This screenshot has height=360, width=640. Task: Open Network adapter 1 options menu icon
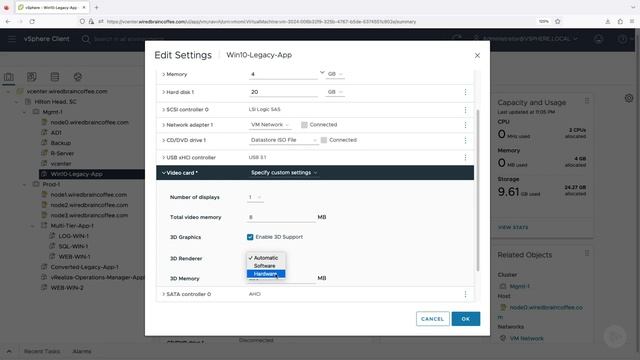point(465,125)
